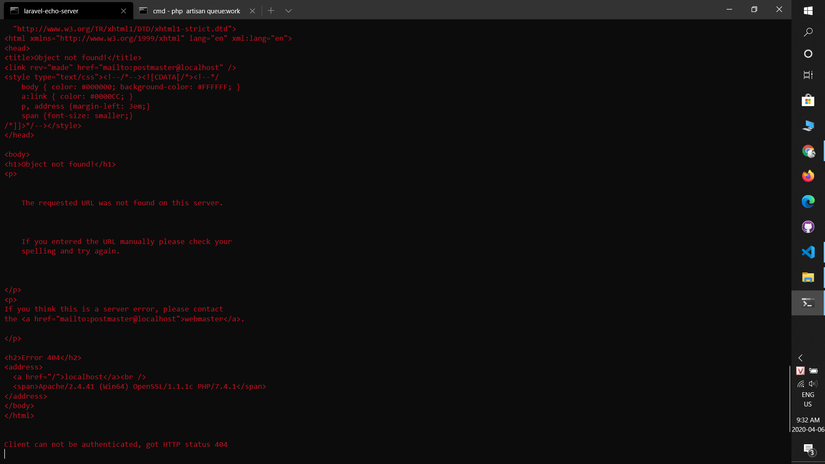825x464 pixels.
Task: Restore down the Terminal window
Action: 754,9
